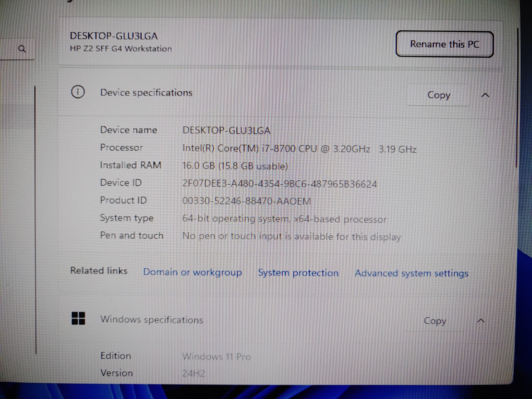
Task: Click the HP Z2 SFF G4 Workstation subtitle
Action: click(x=120, y=48)
